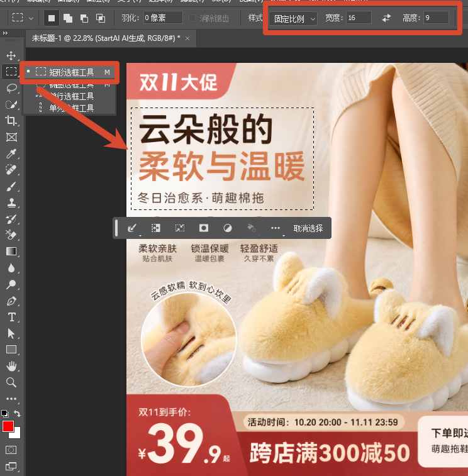Select the Crop tool

click(11, 121)
